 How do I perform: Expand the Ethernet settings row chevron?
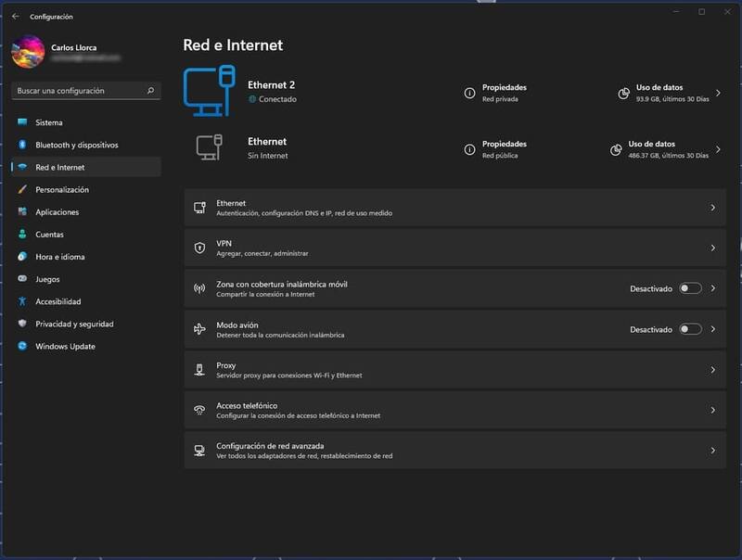click(x=712, y=208)
